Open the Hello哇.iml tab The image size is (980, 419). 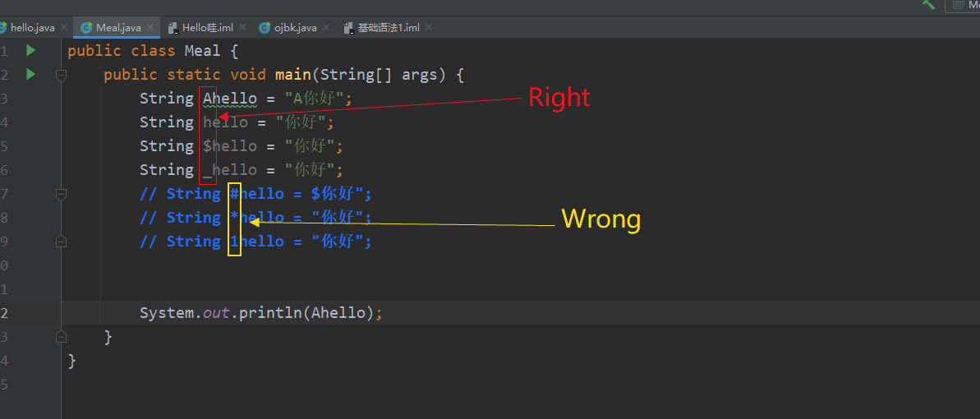(x=208, y=27)
